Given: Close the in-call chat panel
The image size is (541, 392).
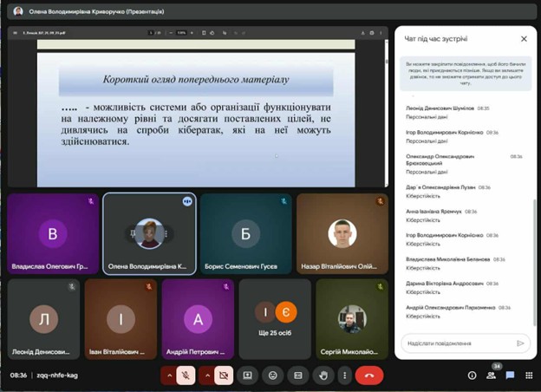Looking at the screenshot, I should pyautogui.click(x=524, y=39).
